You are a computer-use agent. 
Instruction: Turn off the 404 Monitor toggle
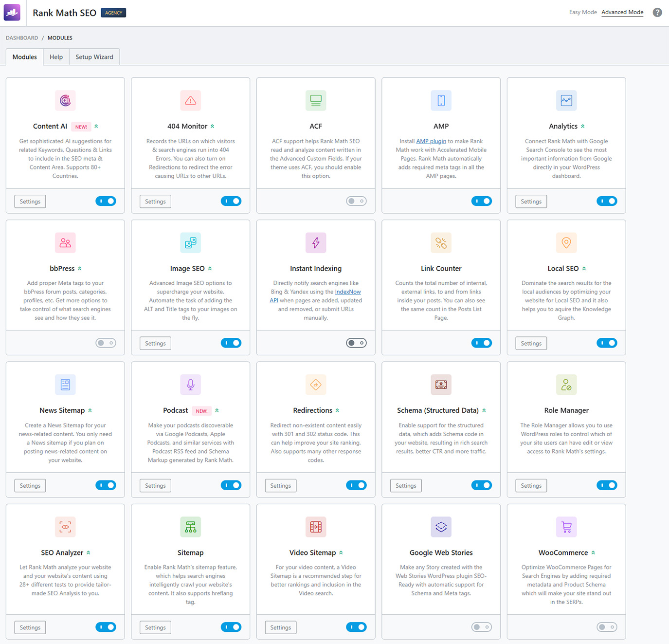pyautogui.click(x=231, y=201)
